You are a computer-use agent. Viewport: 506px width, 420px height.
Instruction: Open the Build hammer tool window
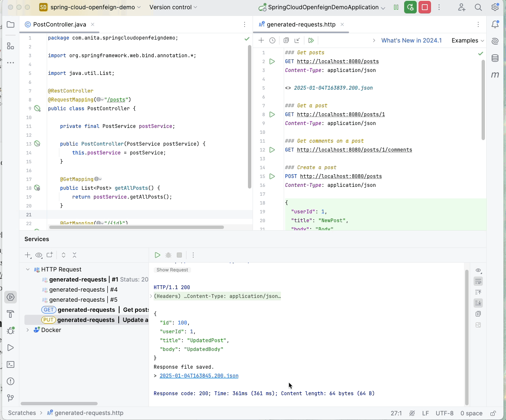point(11,314)
